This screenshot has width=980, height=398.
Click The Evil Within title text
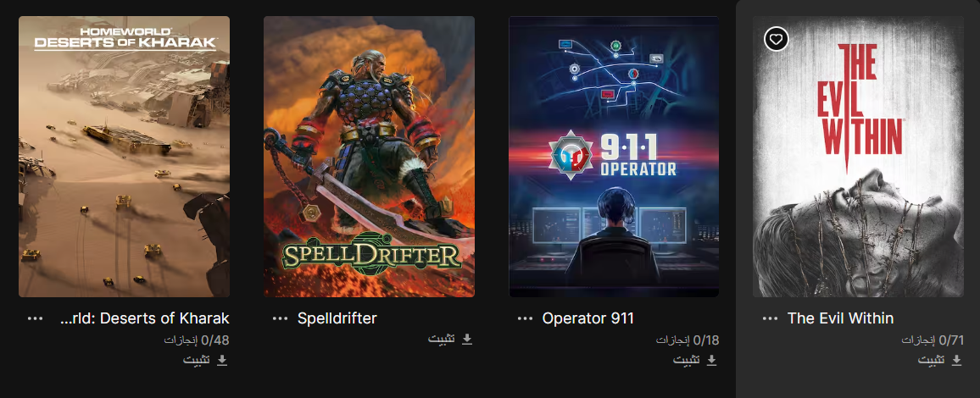[x=841, y=318]
